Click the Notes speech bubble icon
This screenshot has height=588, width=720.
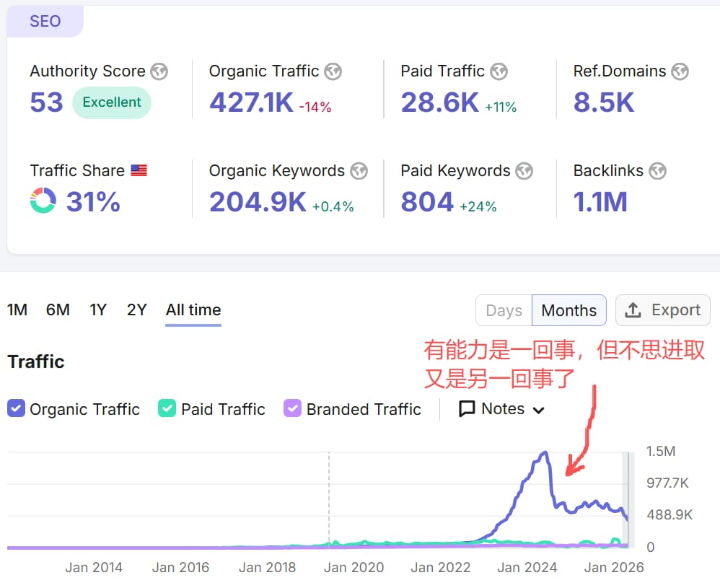(467, 408)
